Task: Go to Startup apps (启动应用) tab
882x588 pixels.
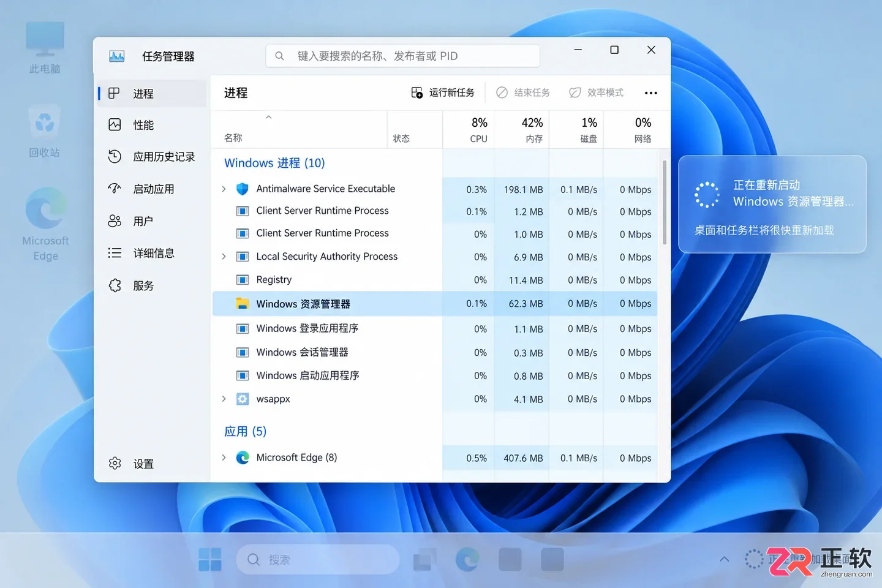Action: tap(152, 189)
